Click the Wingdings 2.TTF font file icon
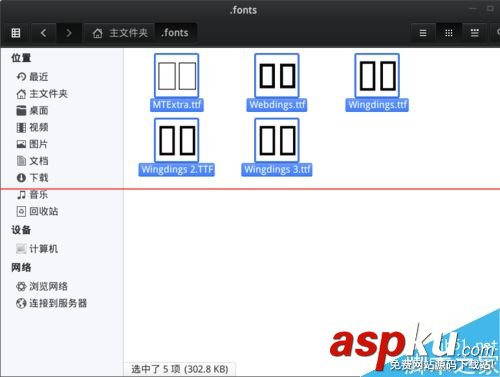The image size is (500, 377). 177,140
